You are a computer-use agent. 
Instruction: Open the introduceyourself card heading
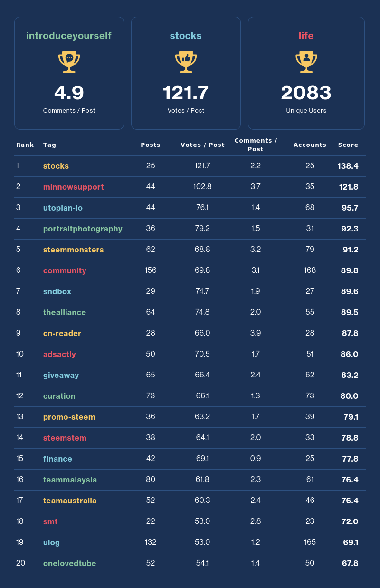[x=69, y=36]
